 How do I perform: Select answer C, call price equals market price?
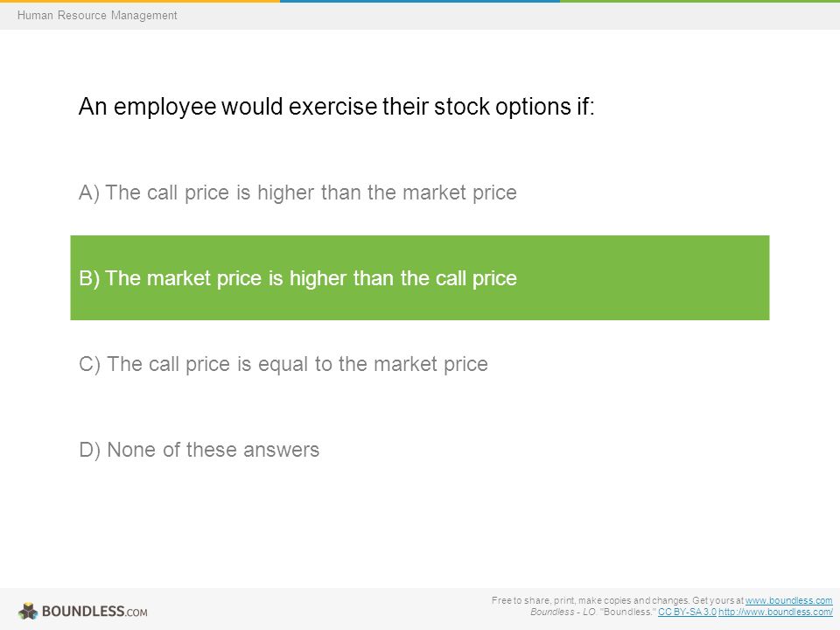pos(283,364)
